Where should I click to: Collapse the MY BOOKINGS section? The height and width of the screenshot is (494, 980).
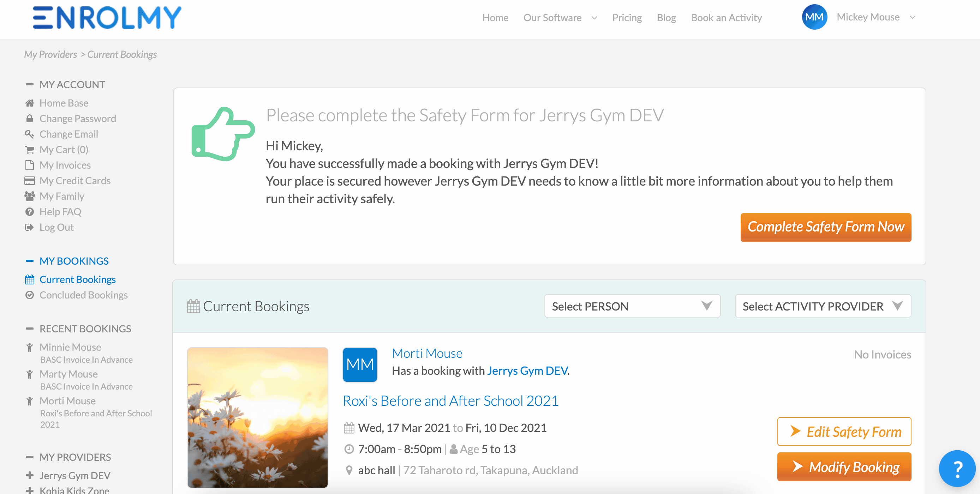(29, 261)
